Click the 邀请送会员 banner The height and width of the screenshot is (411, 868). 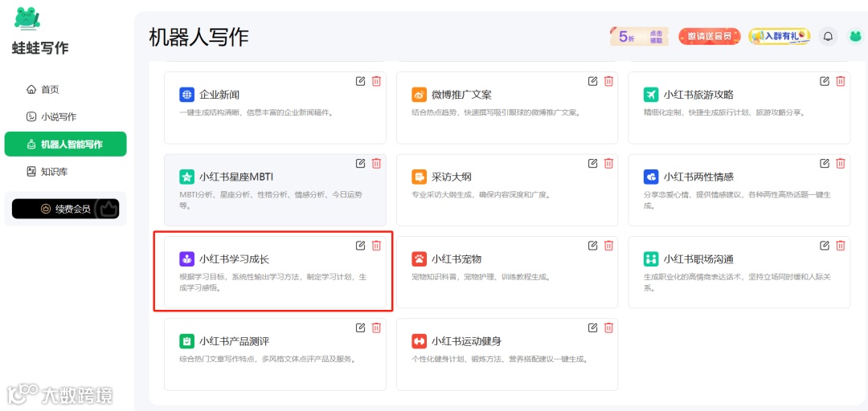pyautogui.click(x=709, y=36)
